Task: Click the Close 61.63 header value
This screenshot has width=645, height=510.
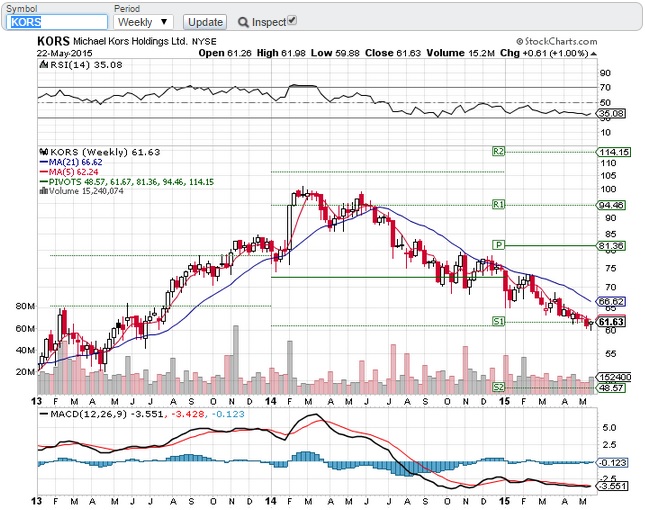Action: [393, 53]
